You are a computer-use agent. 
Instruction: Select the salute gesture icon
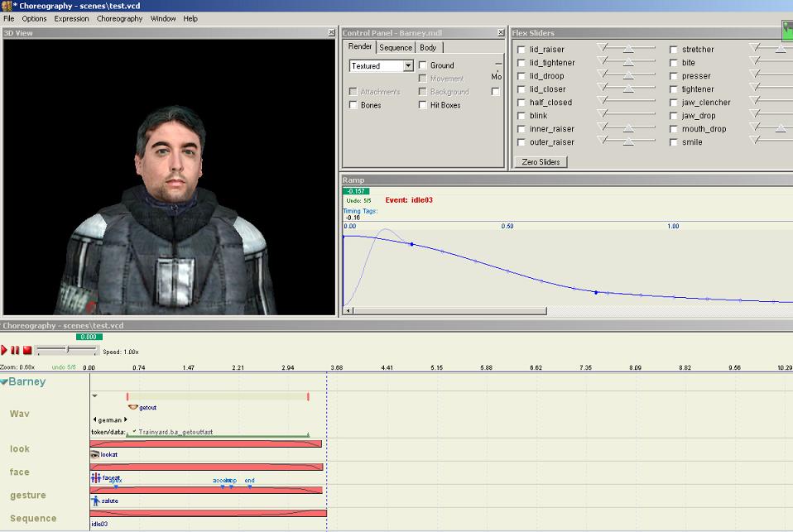point(95,501)
